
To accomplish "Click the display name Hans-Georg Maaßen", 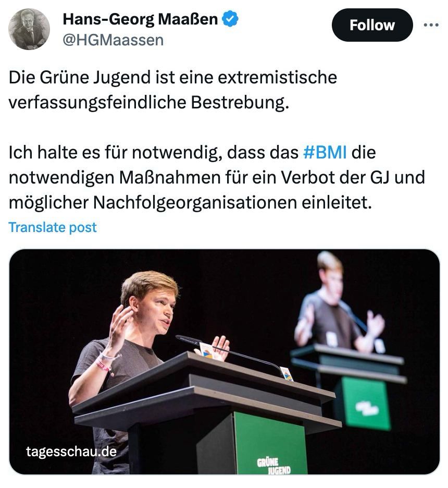I will coord(140,19).
